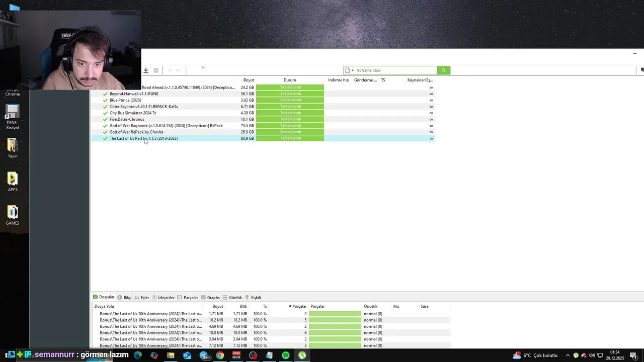Sort by Kaynaklar/Eş column header

420,80
